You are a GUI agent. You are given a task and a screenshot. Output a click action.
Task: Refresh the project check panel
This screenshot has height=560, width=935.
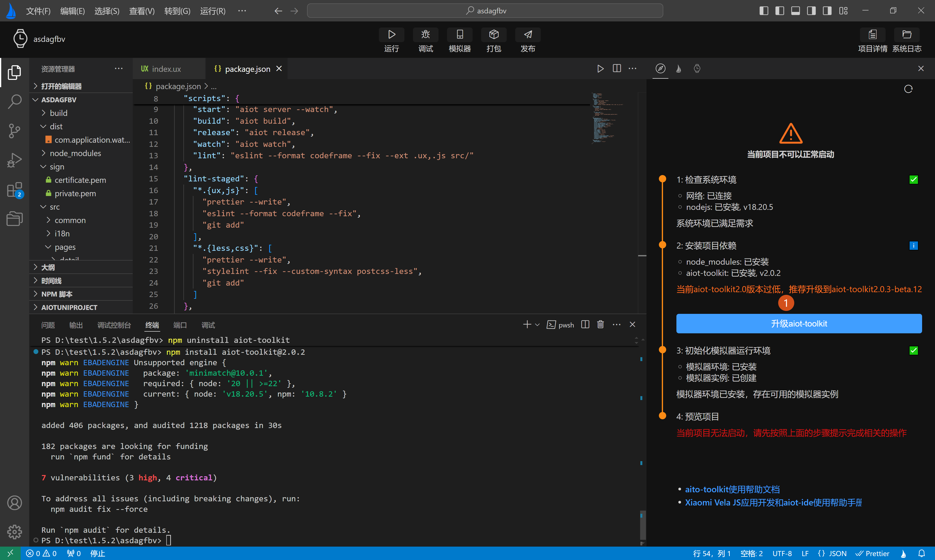(908, 89)
